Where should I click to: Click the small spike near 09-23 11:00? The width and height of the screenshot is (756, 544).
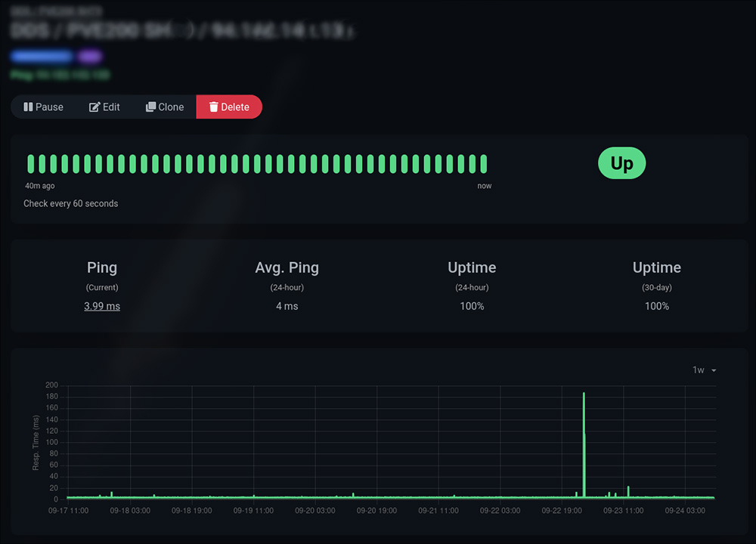pos(628,492)
